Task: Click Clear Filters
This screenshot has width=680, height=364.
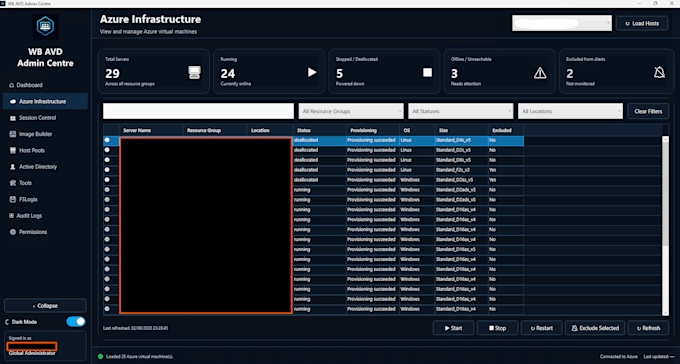Action: pyautogui.click(x=648, y=111)
